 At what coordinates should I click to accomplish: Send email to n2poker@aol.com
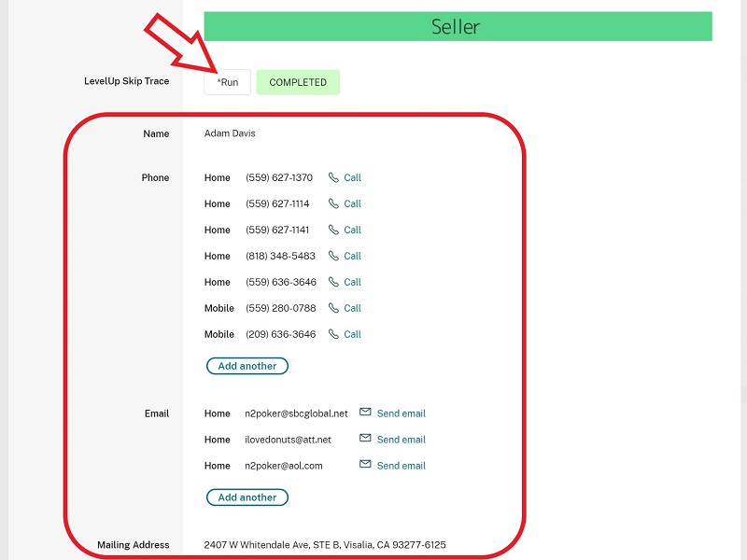coord(401,466)
